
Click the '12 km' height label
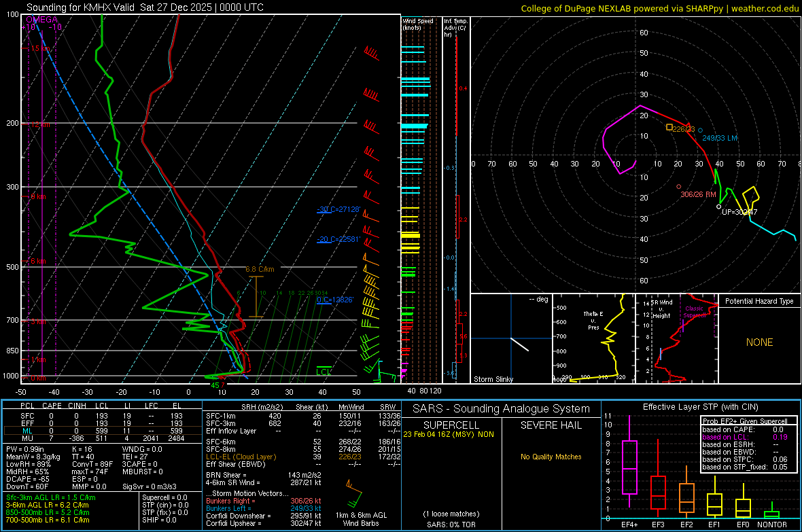click(x=41, y=124)
